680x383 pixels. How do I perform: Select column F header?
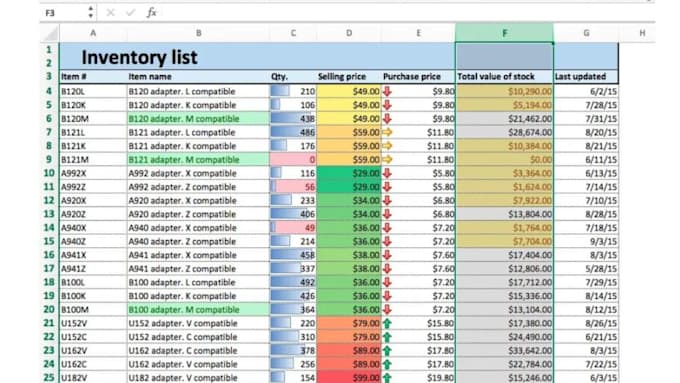tap(504, 33)
